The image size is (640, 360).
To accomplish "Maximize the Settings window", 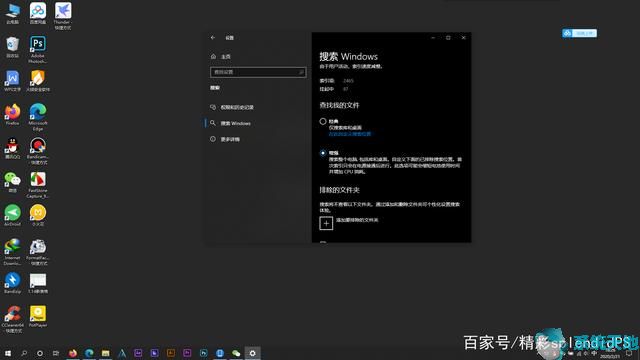I will coord(448,38).
